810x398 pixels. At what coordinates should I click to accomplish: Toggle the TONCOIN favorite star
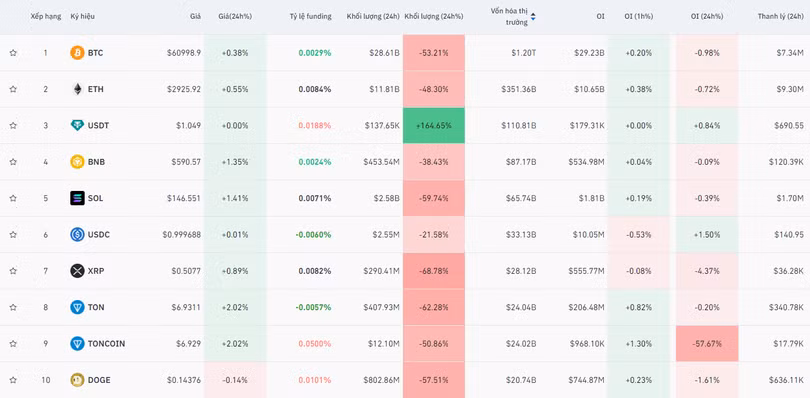13,343
